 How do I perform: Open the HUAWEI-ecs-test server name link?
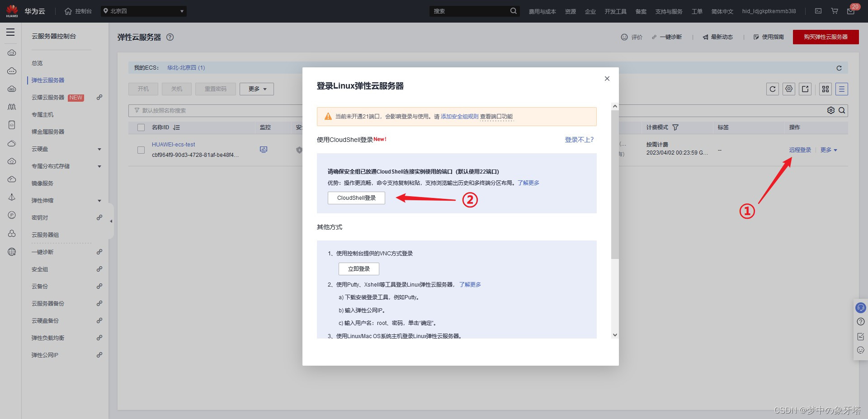pyautogui.click(x=174, y=145)
